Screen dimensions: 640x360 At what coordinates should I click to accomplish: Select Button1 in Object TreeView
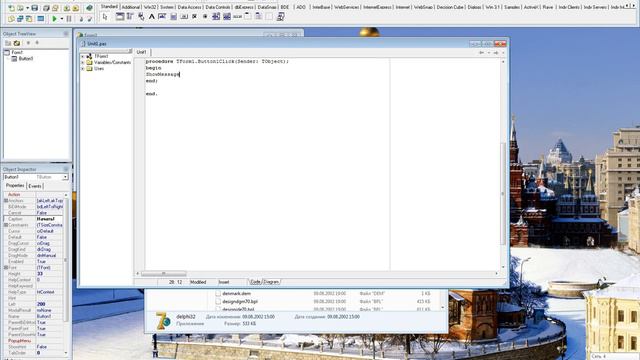26,59
